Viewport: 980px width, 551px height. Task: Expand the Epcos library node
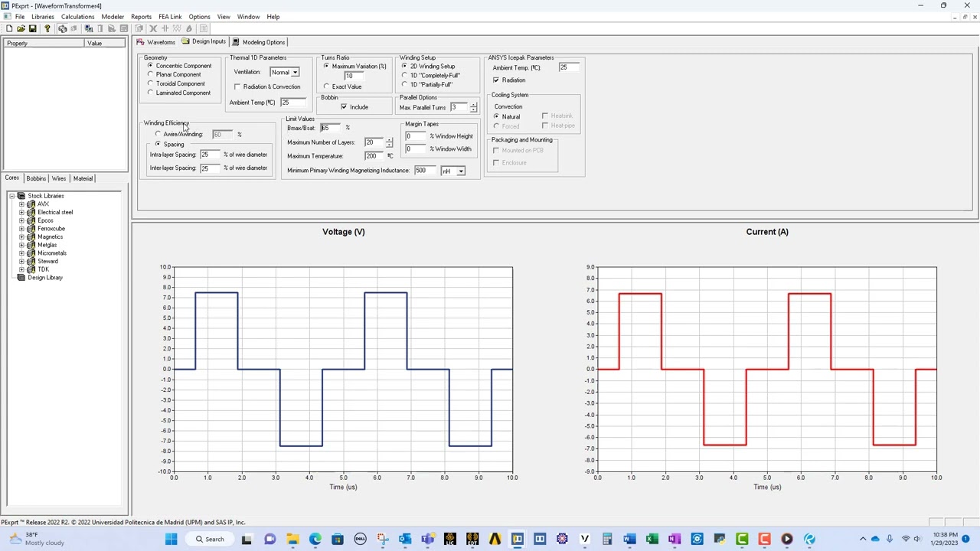[21, 220]
